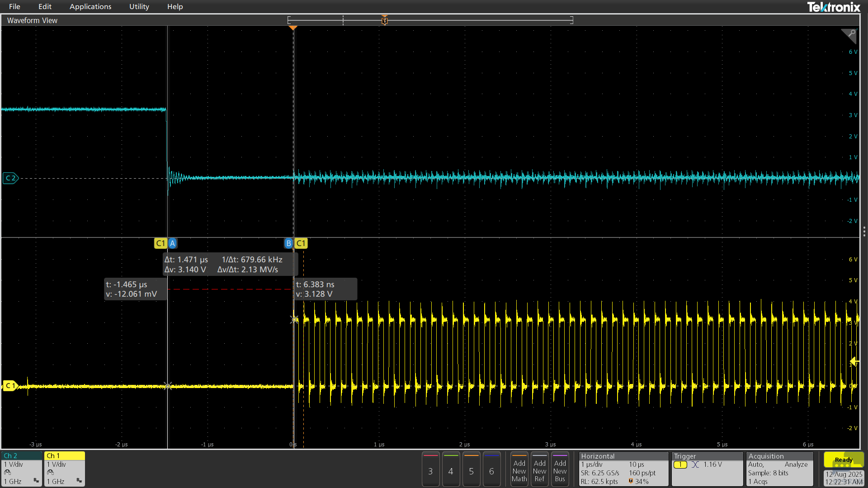Turn on channel 3 button
Image resolution: width=868 pixels, height=488 pixels.
coord(430,469)
